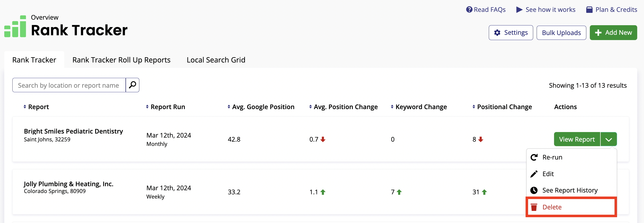Switch to Rank Tracker Roll Up Reports tab
Image resolution: width=644 pixels, height=223 pixels.
[x=121, y=60]
